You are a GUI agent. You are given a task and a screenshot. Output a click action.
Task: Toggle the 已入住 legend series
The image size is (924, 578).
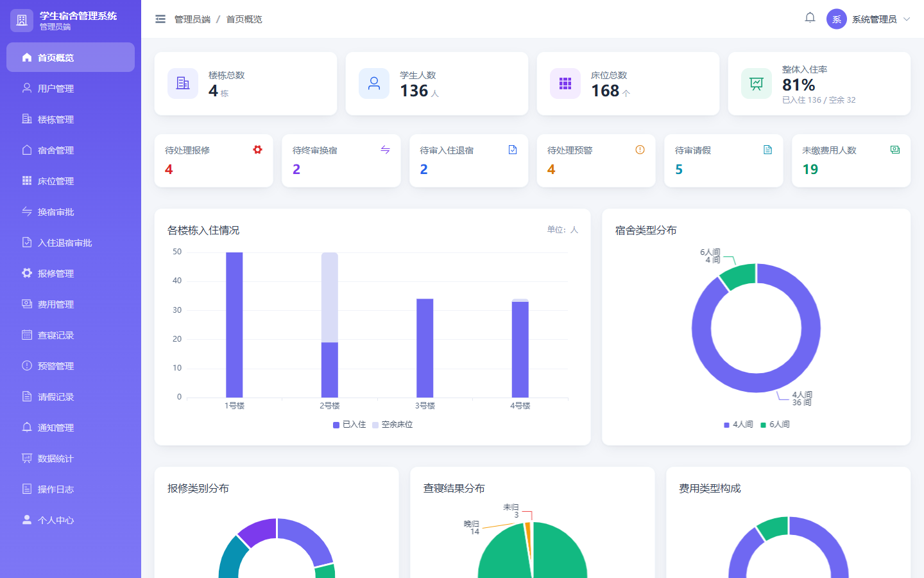pyautogui.click(x=350, y=425)
